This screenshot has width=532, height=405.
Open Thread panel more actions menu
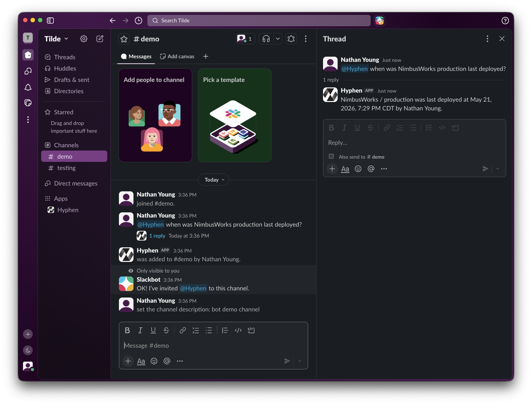coord(487,39)
